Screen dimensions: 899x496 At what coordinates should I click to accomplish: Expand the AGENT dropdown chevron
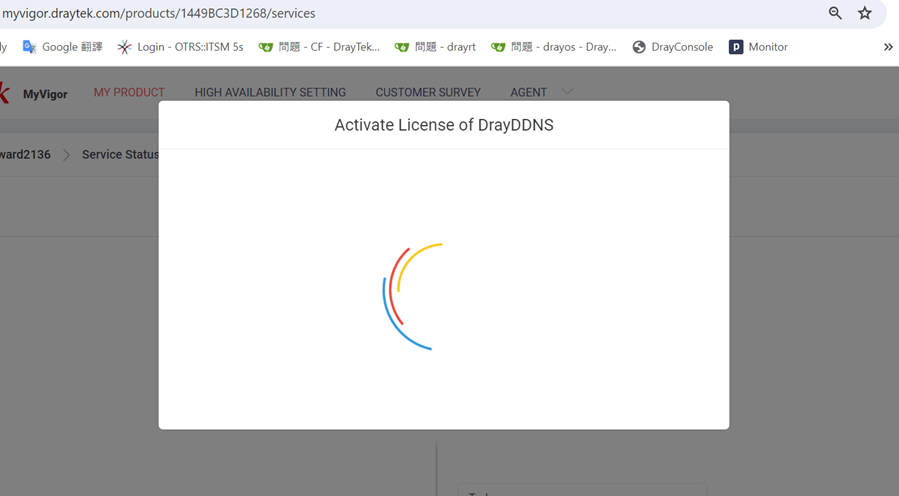[x=567, y=92]
